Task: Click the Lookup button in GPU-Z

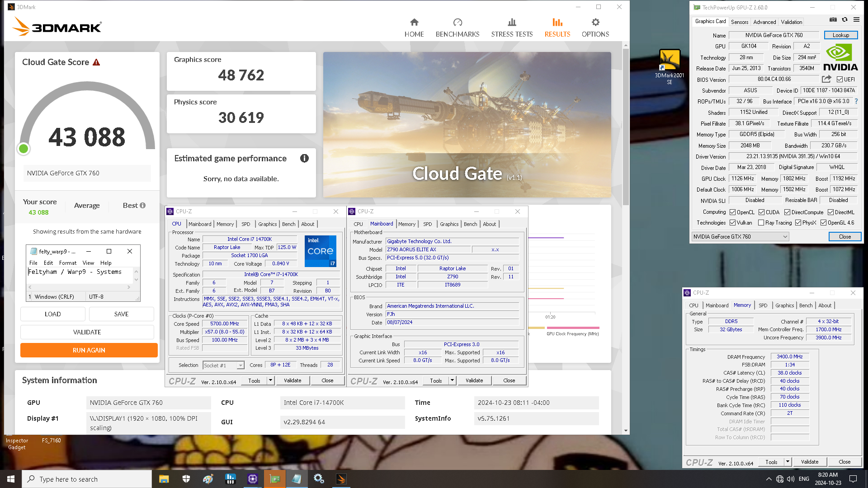Action: tap(840, 35)
